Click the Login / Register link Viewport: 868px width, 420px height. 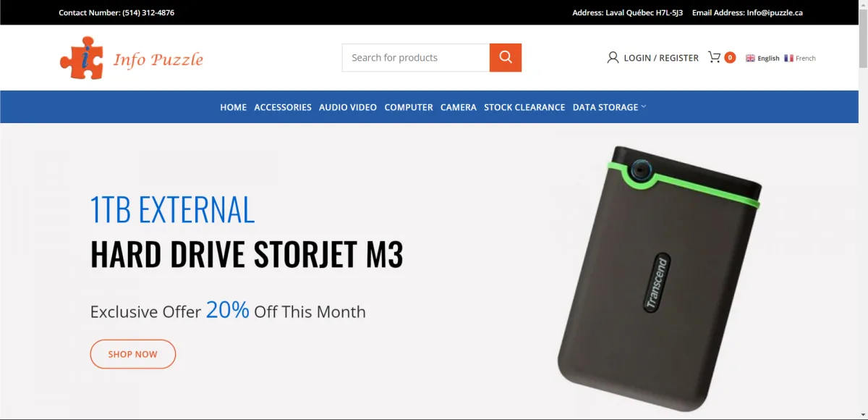point(661,58)
